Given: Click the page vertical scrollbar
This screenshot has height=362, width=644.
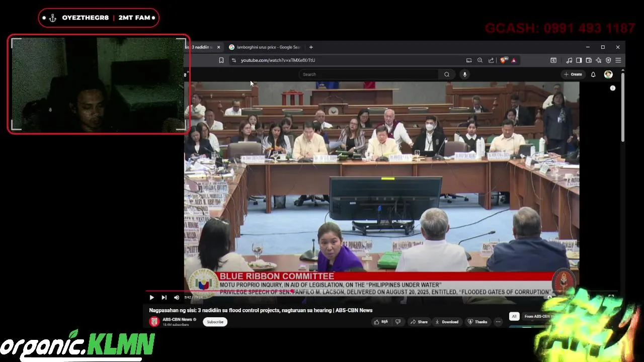Looking at the screenshot, I should point(623,107).
